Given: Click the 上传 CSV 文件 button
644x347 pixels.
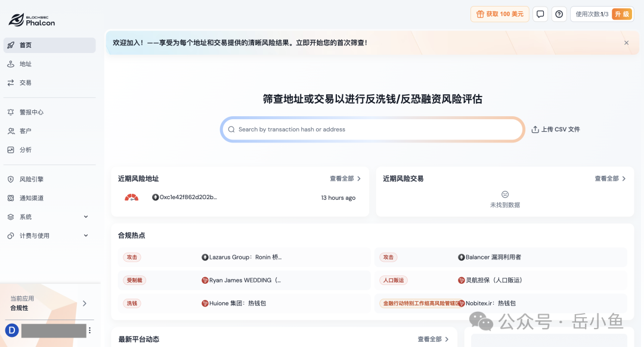Looking at the screenshot, I should click(x=555, y=129).
